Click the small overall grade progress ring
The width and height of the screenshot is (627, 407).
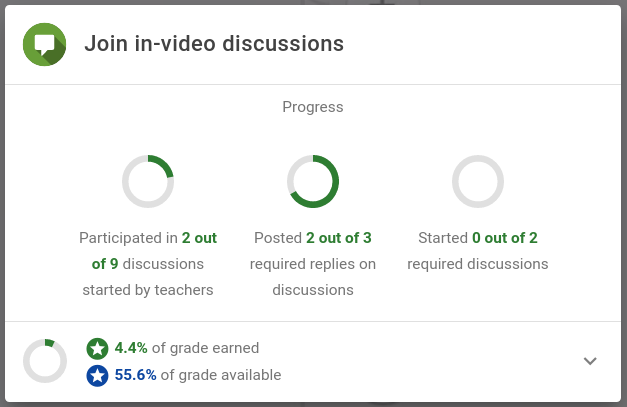45,361
